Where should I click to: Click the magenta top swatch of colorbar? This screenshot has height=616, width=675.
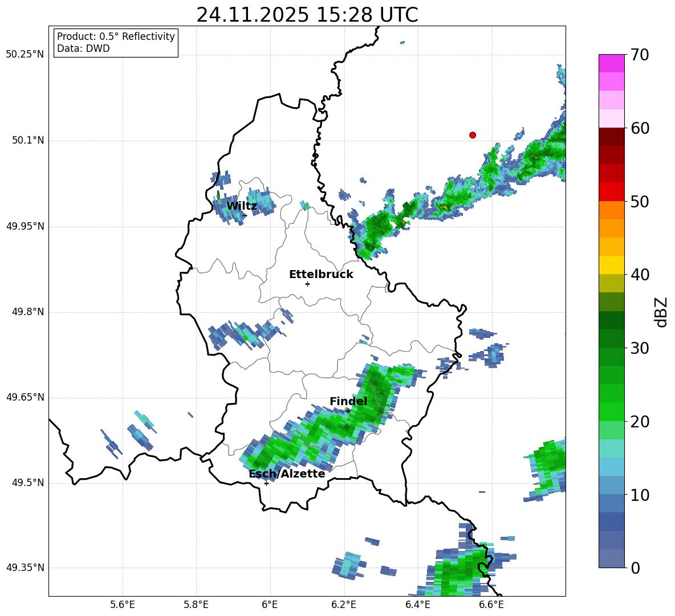611,63
